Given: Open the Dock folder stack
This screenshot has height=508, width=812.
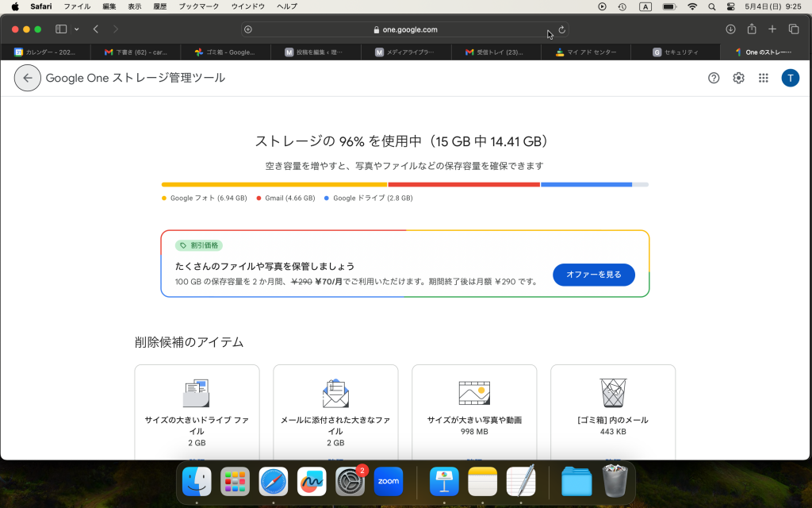Looking at the screenshot, I should tap(576, 482).
